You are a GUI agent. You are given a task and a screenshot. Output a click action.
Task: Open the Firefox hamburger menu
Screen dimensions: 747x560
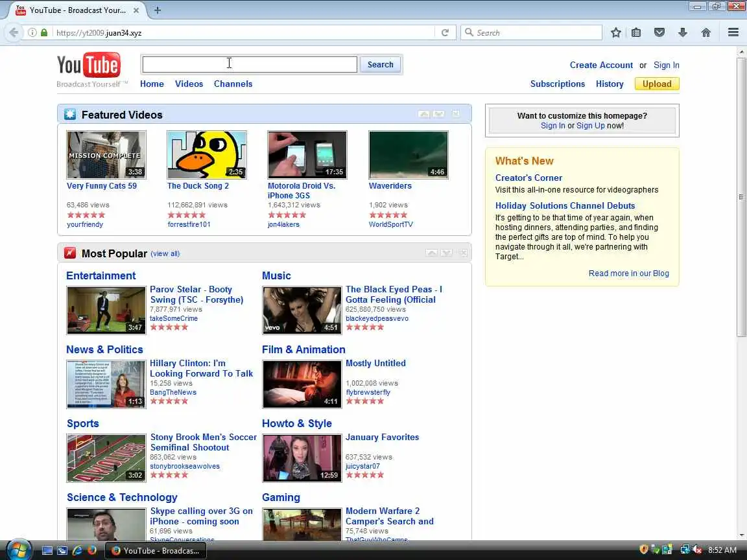pyautogui.click(x=733, y=32)
